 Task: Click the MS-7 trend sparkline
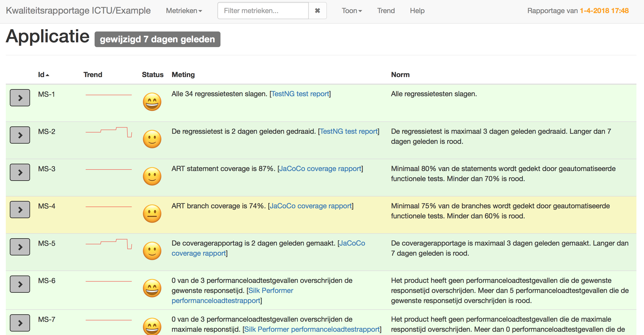pos(109,320)
